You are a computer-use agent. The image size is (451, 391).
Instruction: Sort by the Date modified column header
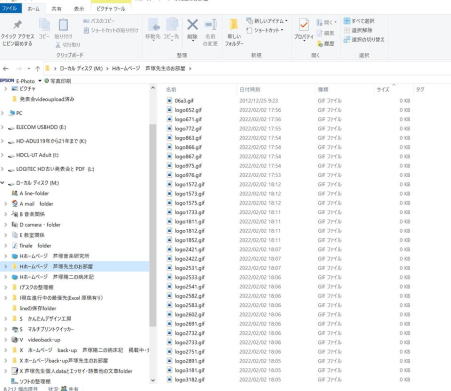pyautogui.click(x=250, y=89)
